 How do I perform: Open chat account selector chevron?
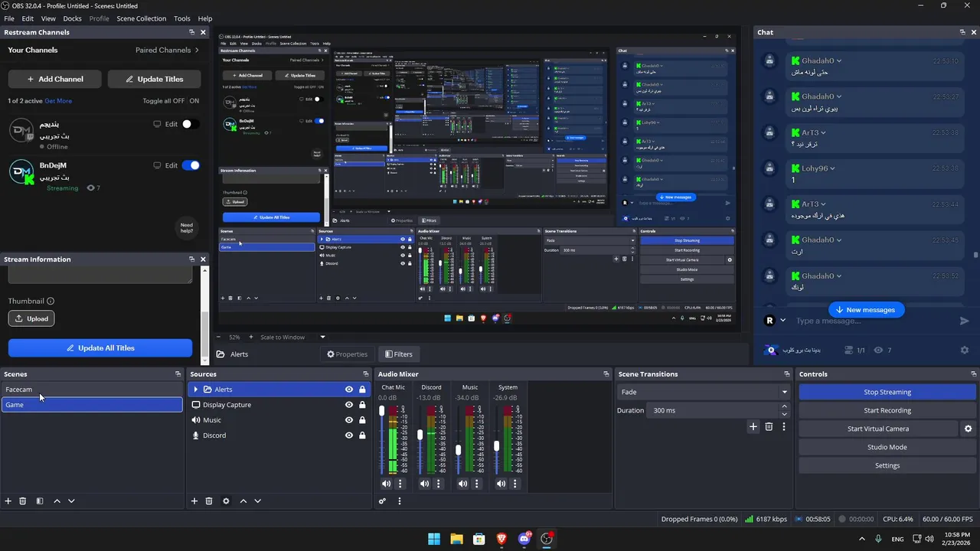(782, 320)
